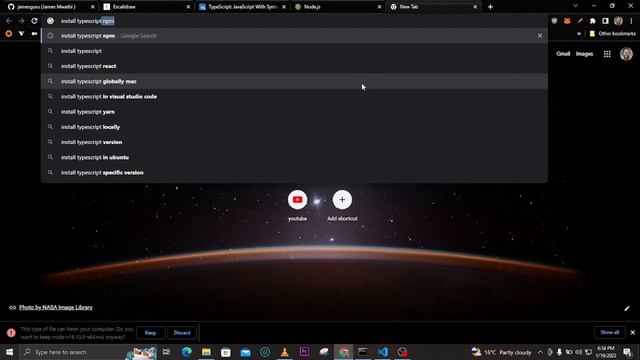The width and height of the screenshot is (640, 360).
Task: Choose suggestion 'install typescript react'
Action: [294, 66]
